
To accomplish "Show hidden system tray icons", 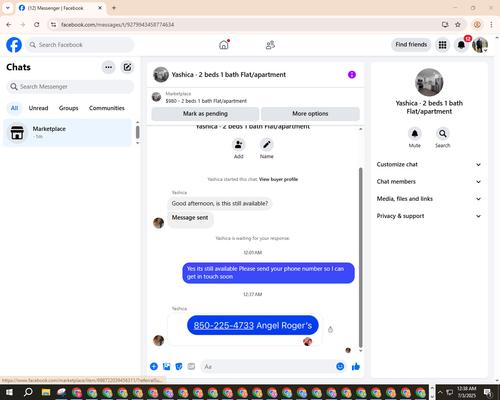I will [x=440, y=392].
